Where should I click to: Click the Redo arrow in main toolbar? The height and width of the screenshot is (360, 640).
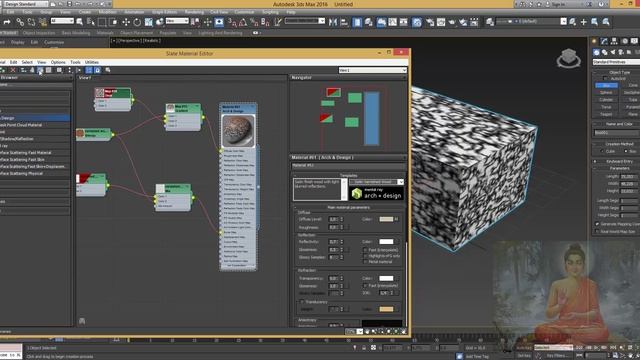[7, 22]
